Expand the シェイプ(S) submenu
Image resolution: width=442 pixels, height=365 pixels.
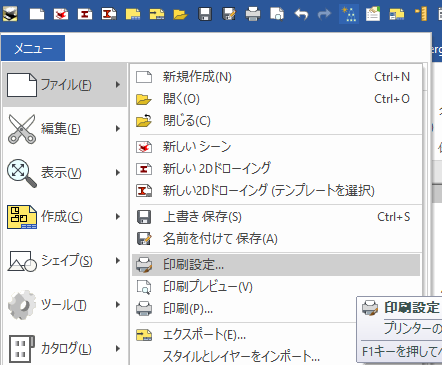pyautogui.click(x=65, y=261)
